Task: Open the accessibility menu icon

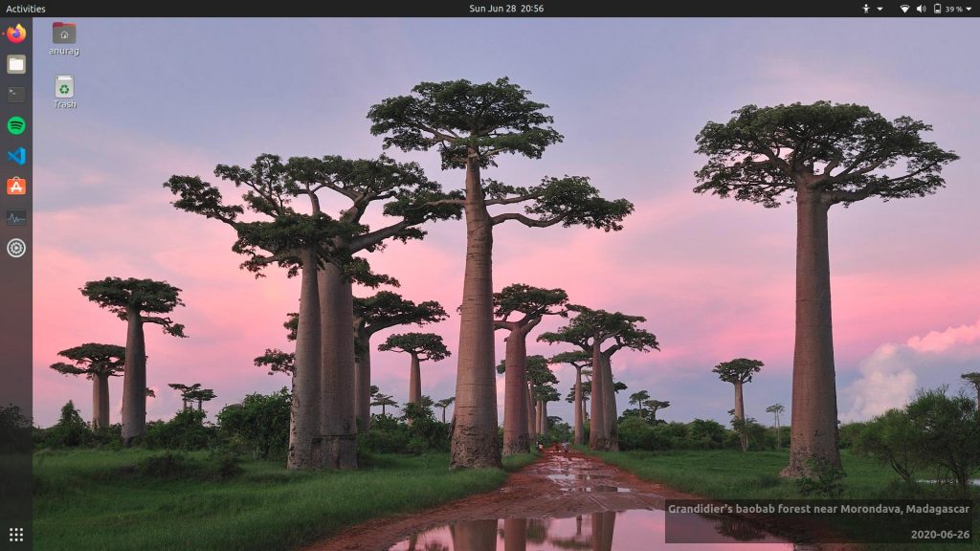Action: point(866,9)
